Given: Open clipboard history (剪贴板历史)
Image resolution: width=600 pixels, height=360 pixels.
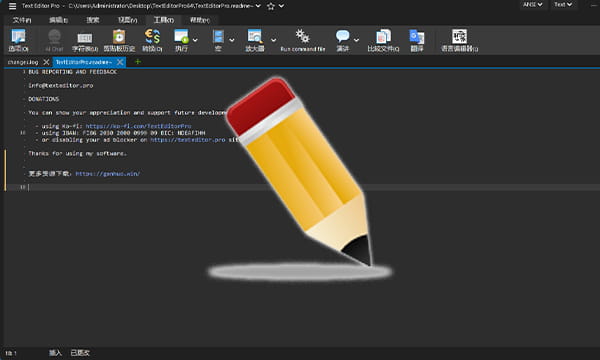Looking at the screenshot, I should (x=119, y=41).
